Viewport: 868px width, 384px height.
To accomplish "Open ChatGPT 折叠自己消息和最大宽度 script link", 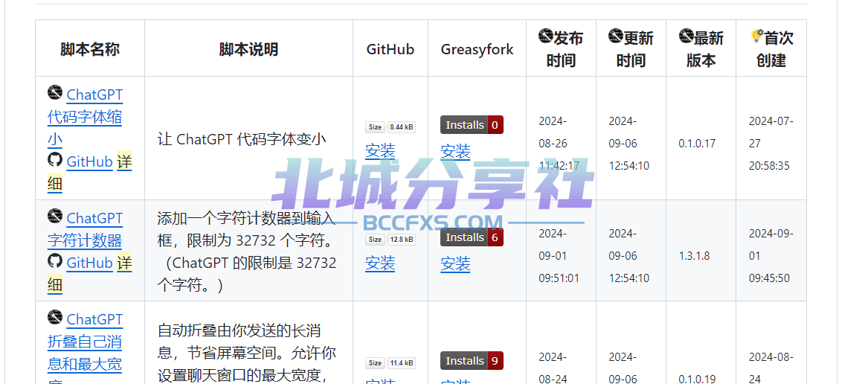I will 86,348.
